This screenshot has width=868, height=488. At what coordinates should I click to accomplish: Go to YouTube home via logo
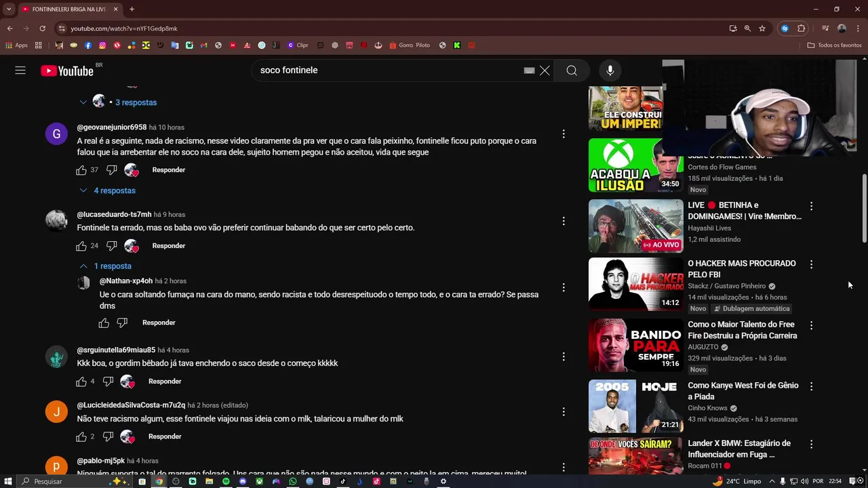(x=67, y=70)
